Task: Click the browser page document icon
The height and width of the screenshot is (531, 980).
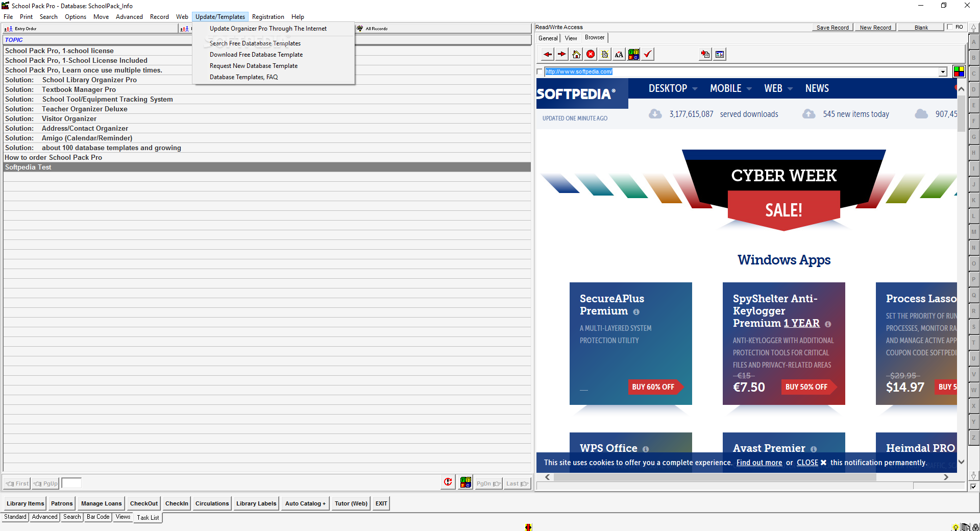Action: 605,54
